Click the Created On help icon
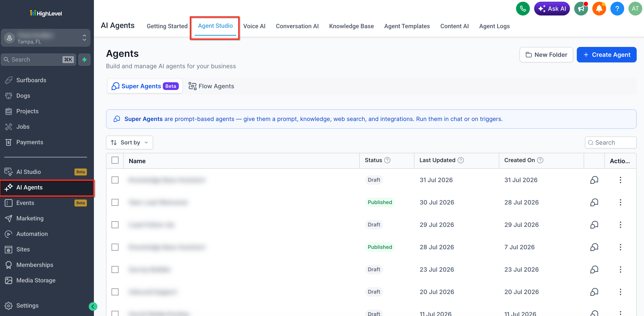The width and height of the screenshot is (644, 316). click(540, 160)
